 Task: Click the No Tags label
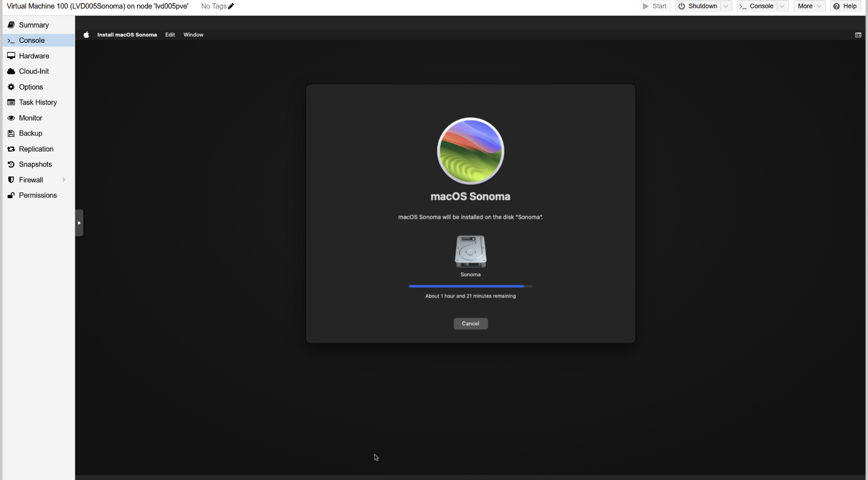(x=214, y=6)
